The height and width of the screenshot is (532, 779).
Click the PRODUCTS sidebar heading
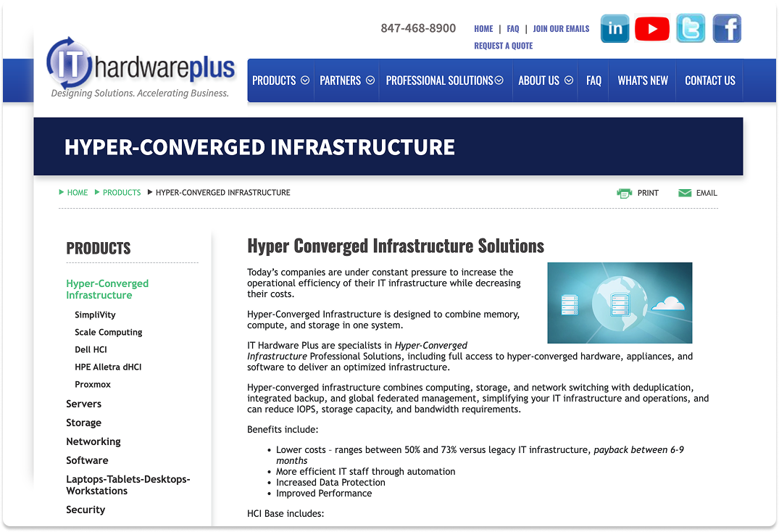coord(99,249)
